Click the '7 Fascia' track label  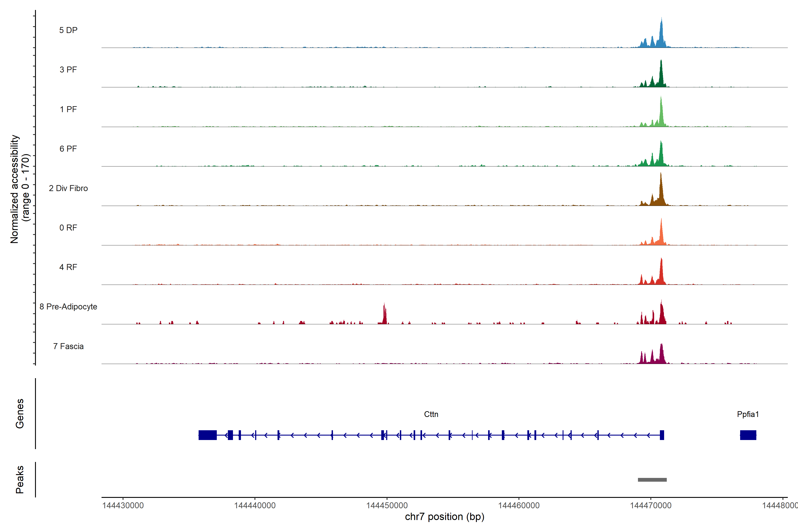click(x=68, y=346)
